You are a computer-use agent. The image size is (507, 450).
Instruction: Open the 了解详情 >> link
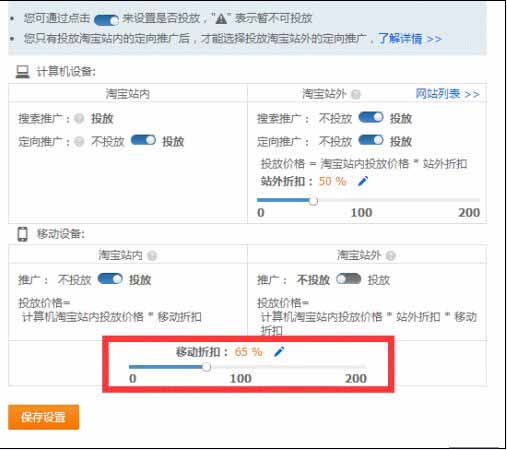point(410,39)
